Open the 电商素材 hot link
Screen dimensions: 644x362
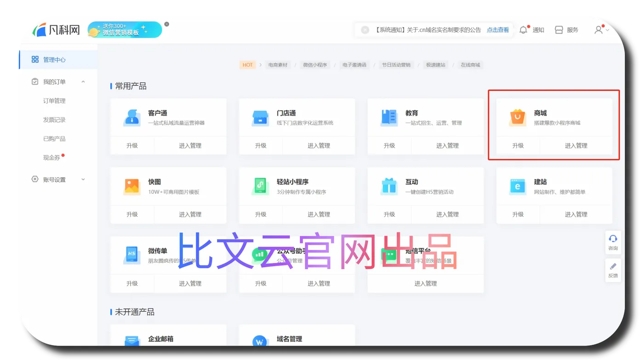click(278, 65)
